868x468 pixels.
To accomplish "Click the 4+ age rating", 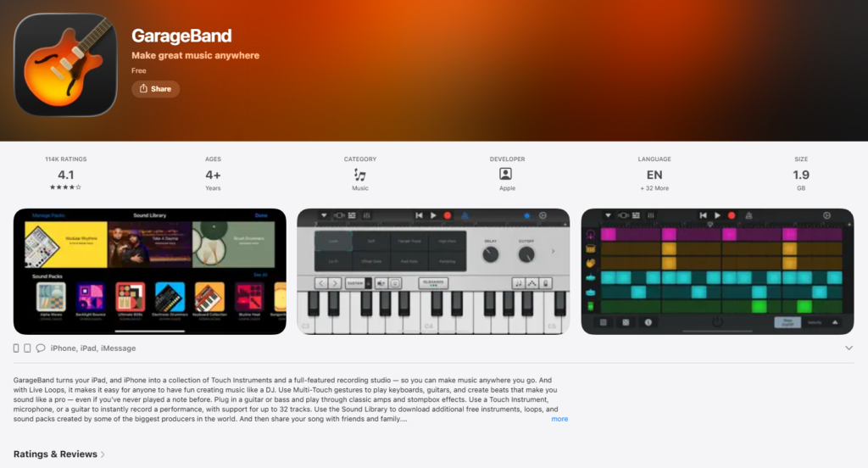I will 213,175.
